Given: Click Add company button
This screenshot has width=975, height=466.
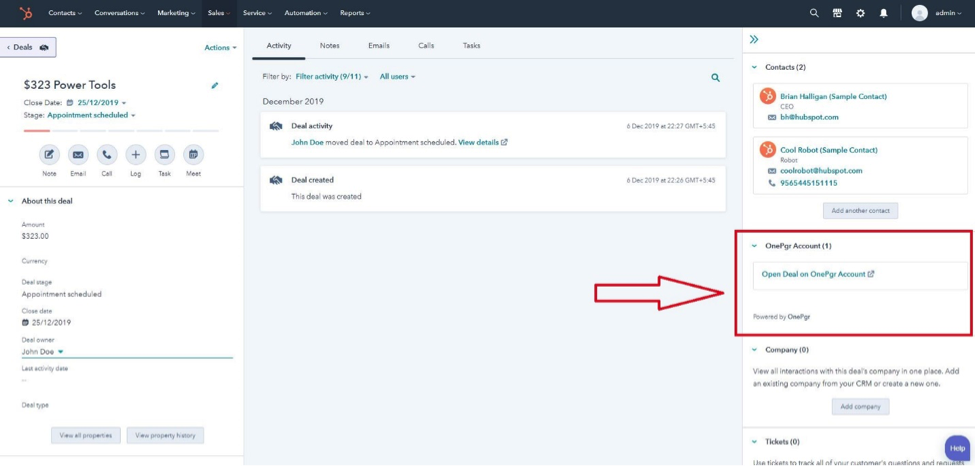Looking at the screenshot, I should tap(861, 407).
